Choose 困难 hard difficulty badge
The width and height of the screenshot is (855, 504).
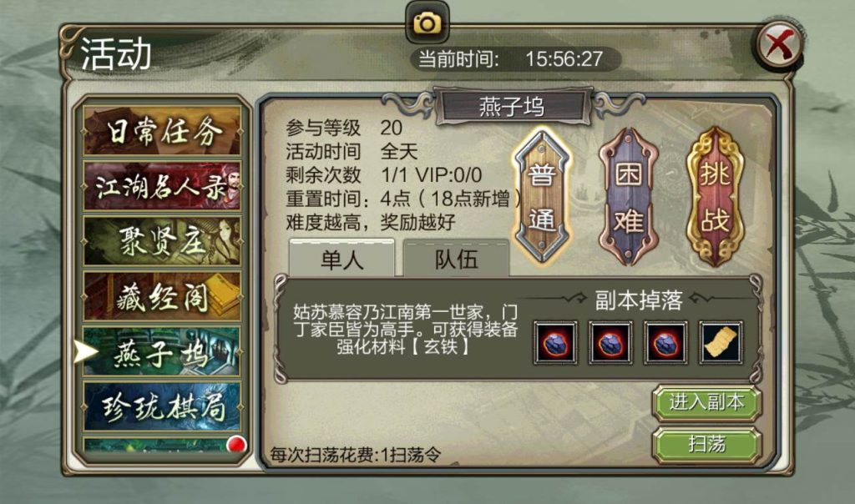[628, 197]
